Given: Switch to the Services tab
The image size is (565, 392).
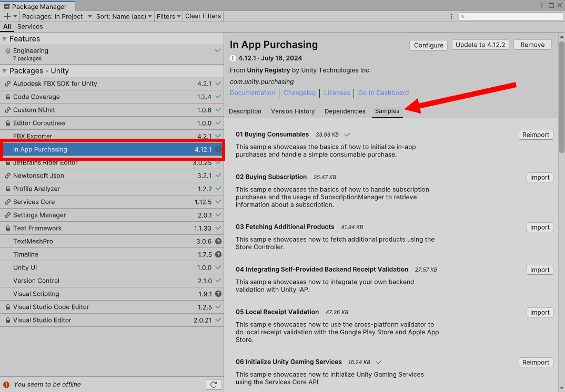Looking at the screenshot, I should point(30,27).
